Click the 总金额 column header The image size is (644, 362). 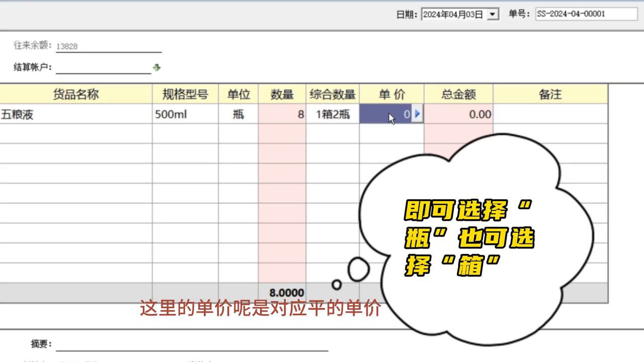[459, 94]
